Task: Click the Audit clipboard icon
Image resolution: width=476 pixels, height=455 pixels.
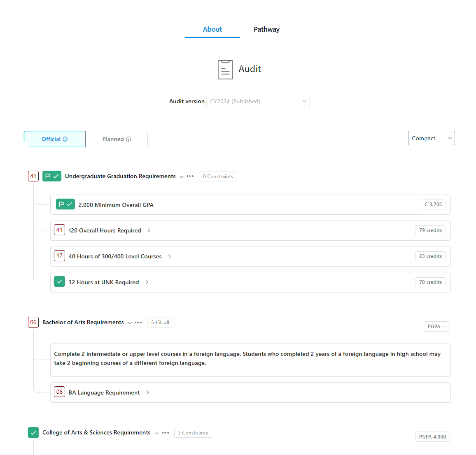Action: [x=225, y=70]
